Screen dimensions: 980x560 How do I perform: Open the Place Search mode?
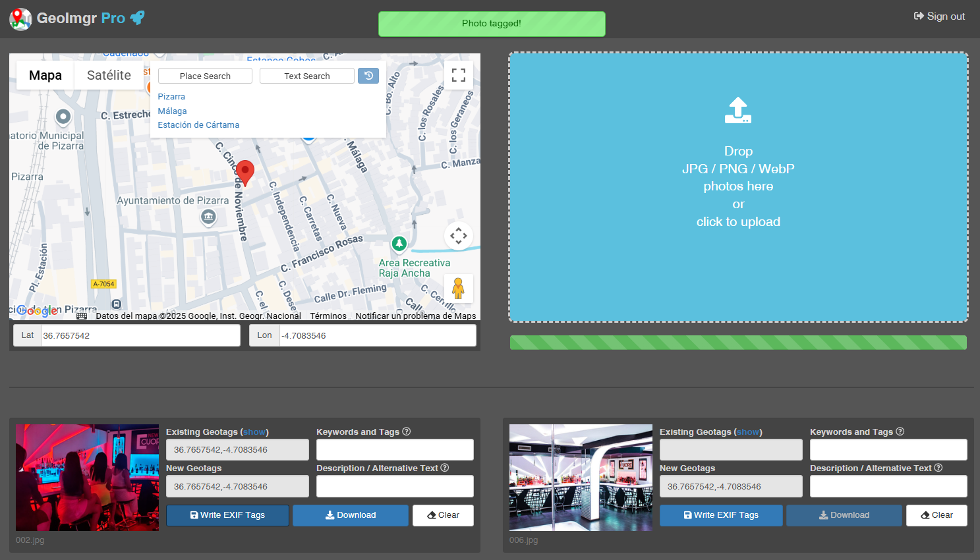tap(205, 76)
